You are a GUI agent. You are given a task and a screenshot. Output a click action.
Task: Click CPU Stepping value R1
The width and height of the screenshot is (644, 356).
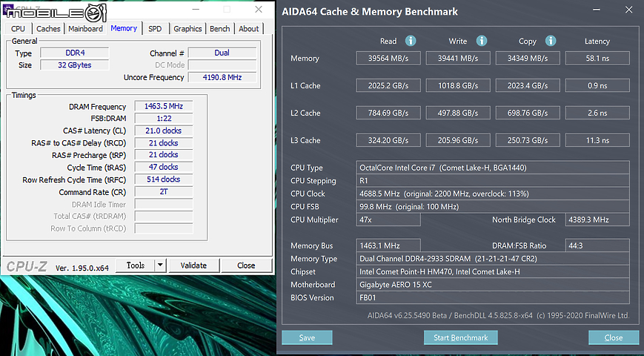coord(493,180)
